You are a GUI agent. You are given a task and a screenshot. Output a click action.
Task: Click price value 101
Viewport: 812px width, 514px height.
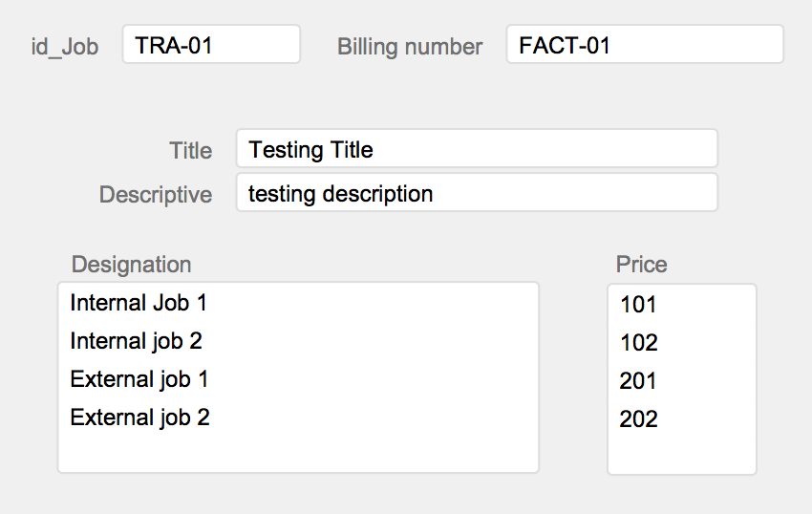[x=638, y=304]
